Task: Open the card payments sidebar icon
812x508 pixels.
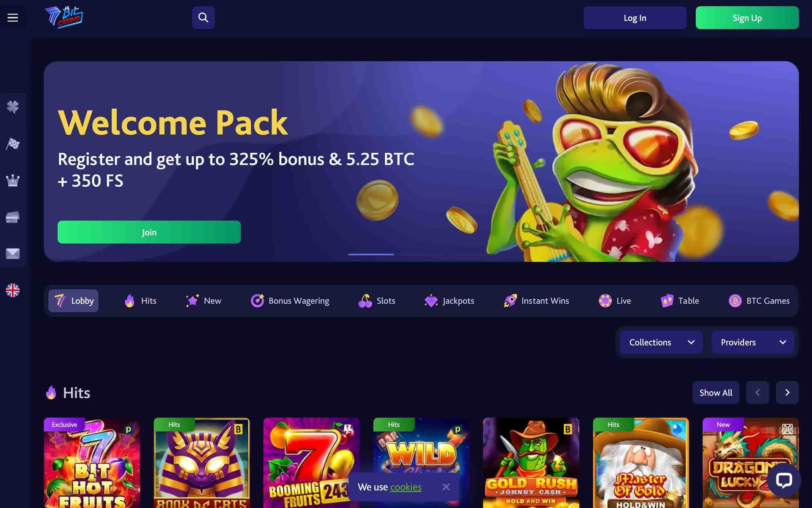Action: pos(13,217)
